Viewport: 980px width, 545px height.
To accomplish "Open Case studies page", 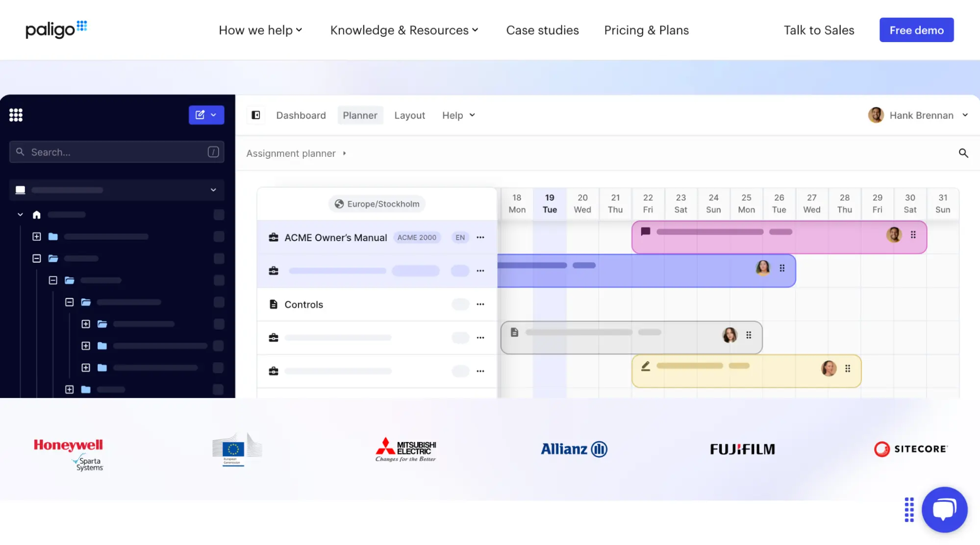I will tap(543, 30).
